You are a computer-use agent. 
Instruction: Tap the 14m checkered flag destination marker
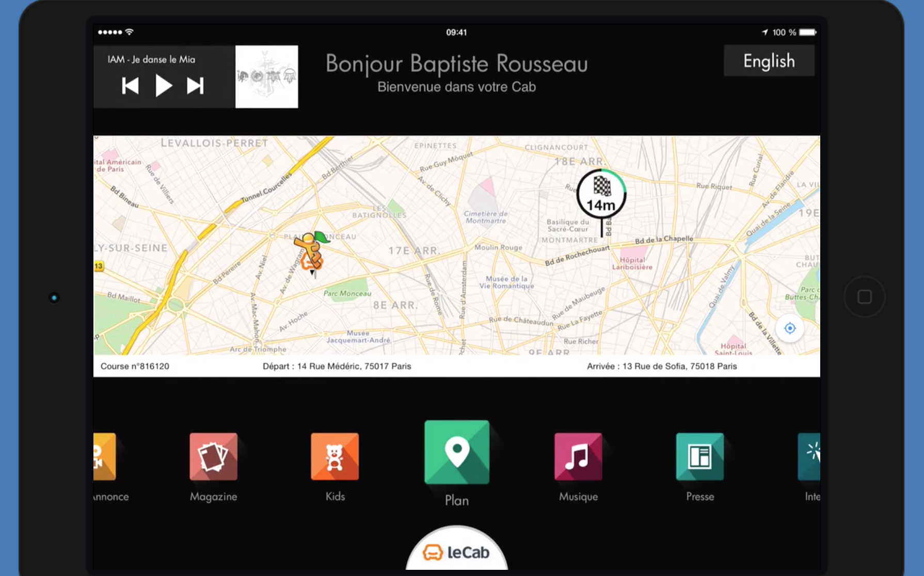(601, 195)
